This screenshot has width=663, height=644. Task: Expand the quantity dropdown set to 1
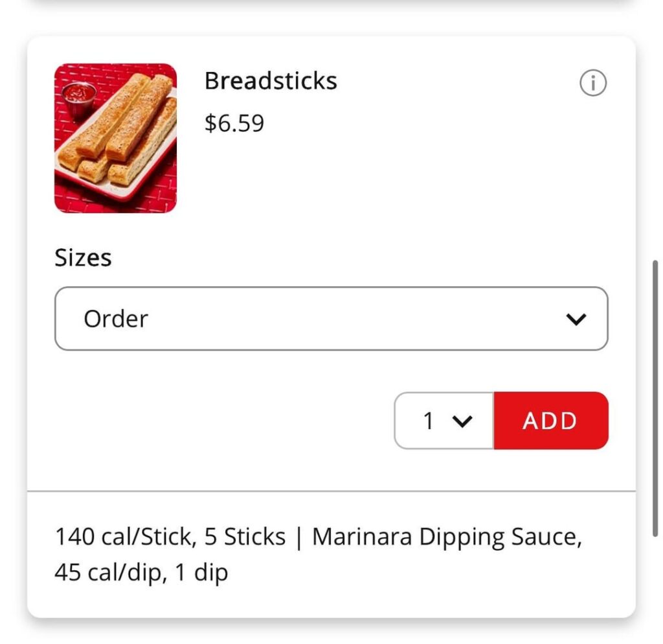click(x=444, y=421)
